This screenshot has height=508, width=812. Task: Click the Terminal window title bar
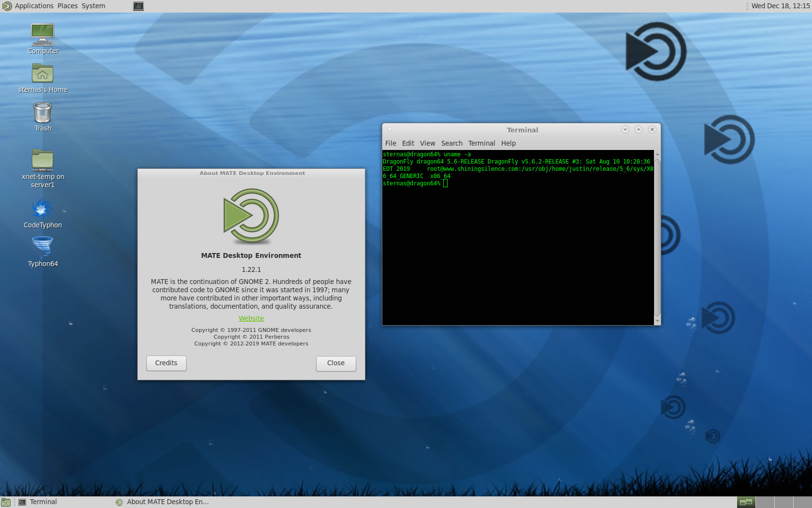click(522, 130)
